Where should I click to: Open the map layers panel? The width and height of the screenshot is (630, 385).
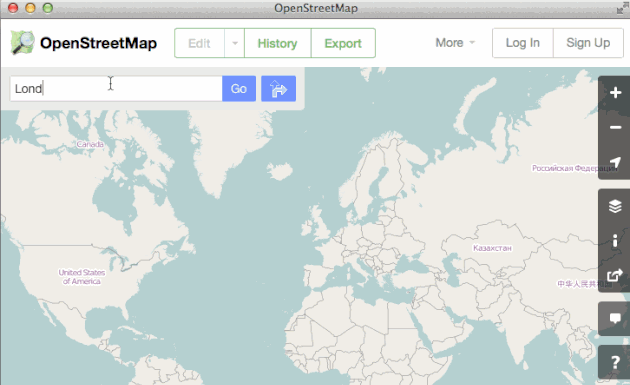(614, 206)
